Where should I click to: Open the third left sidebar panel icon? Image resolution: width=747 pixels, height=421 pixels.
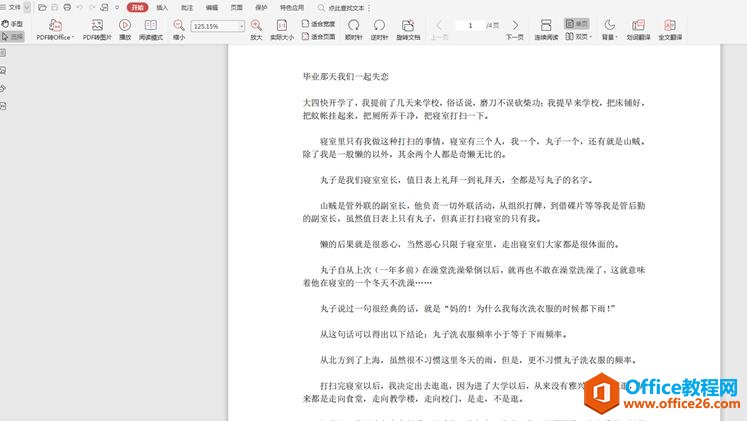pyautogui.click(x=3, y=89)
